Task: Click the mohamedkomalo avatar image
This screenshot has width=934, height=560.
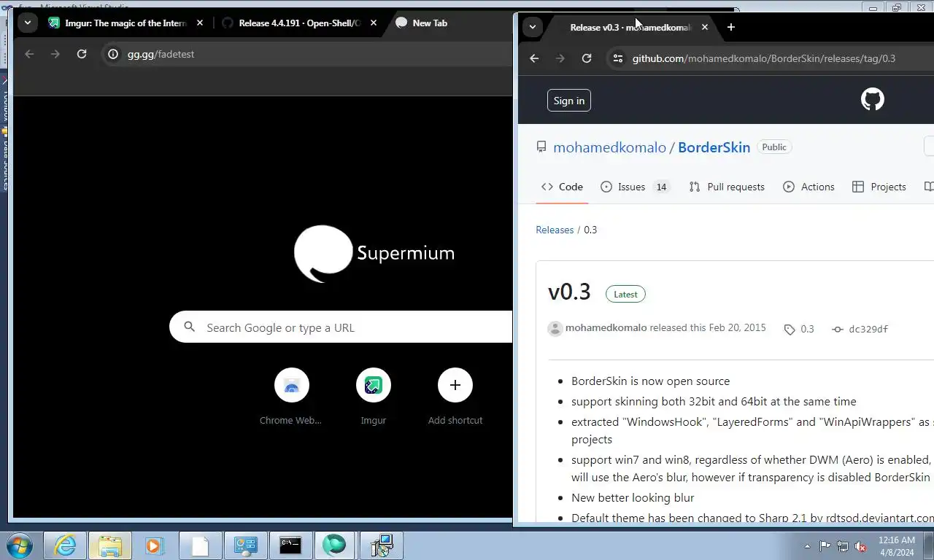Action: tap(555, 328)
